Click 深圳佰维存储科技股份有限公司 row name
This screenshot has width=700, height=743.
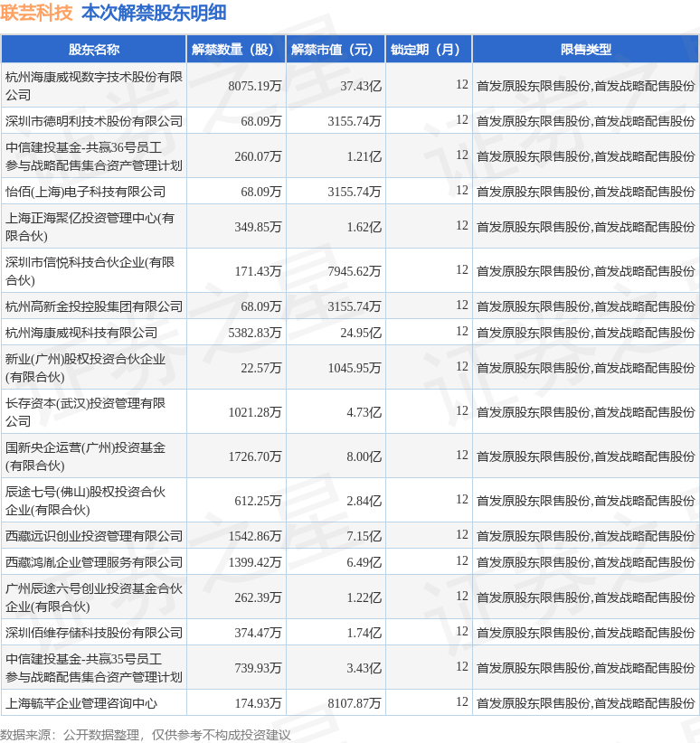[94, 633]
